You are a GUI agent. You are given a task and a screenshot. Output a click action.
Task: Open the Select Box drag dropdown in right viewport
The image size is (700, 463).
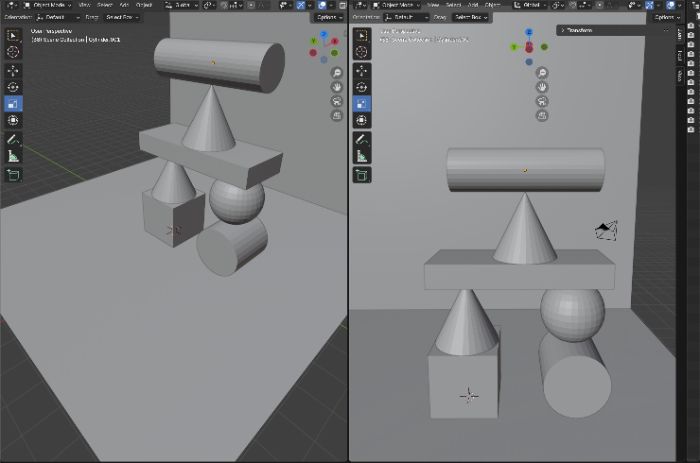click(471, 17)
